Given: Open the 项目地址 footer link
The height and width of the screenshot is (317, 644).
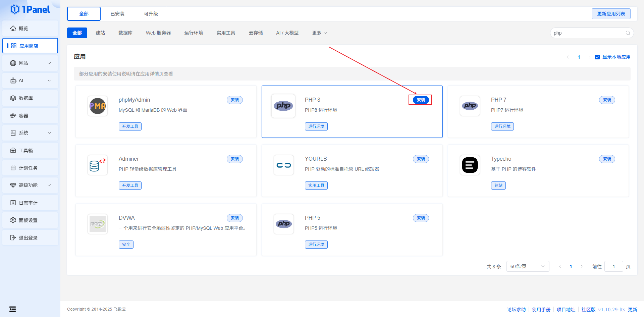Looking at the screenshot, I should [x=566, y=310].
